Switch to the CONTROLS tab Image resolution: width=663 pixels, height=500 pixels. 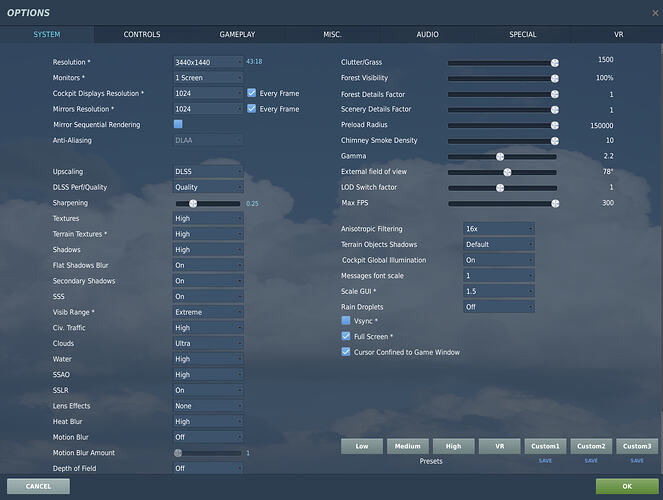(142, 34)
